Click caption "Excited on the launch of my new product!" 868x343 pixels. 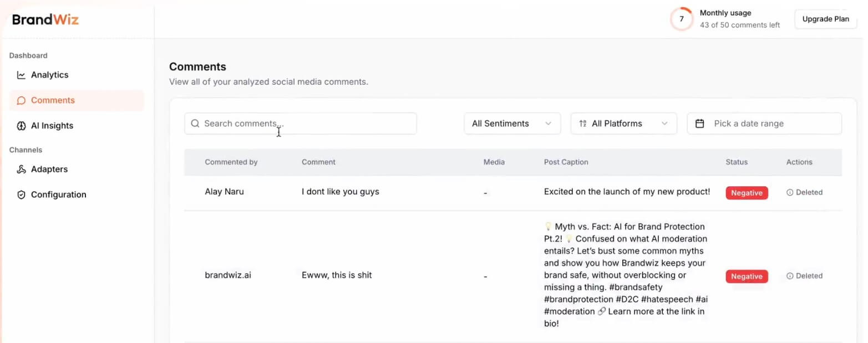[x=627, y=192]
